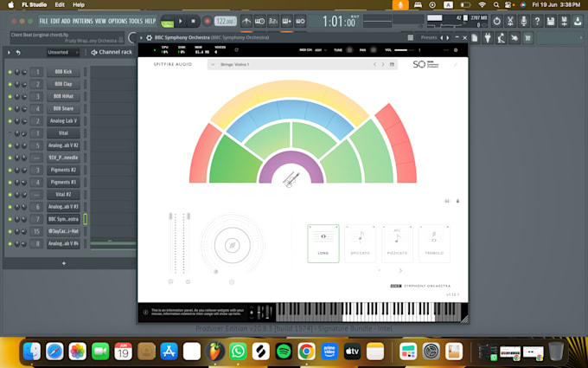Select the PIZZICATO articulation
Viewport: 588px width, 368px height.
point(397,243)
